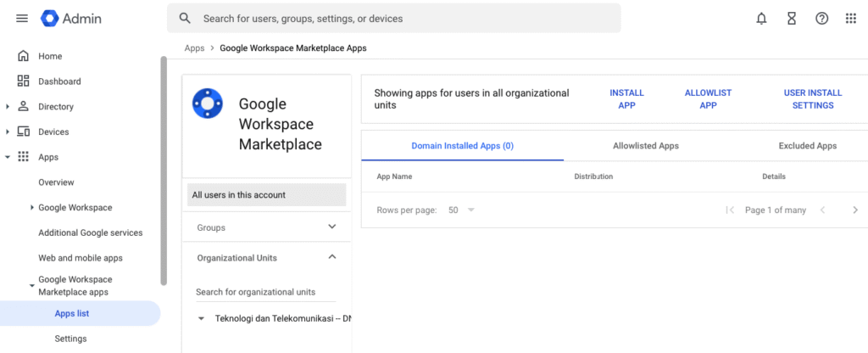Expand the Groups section chevron
Image resolution: width=868 pixels, height=353 pixels.
pos(332,227)
